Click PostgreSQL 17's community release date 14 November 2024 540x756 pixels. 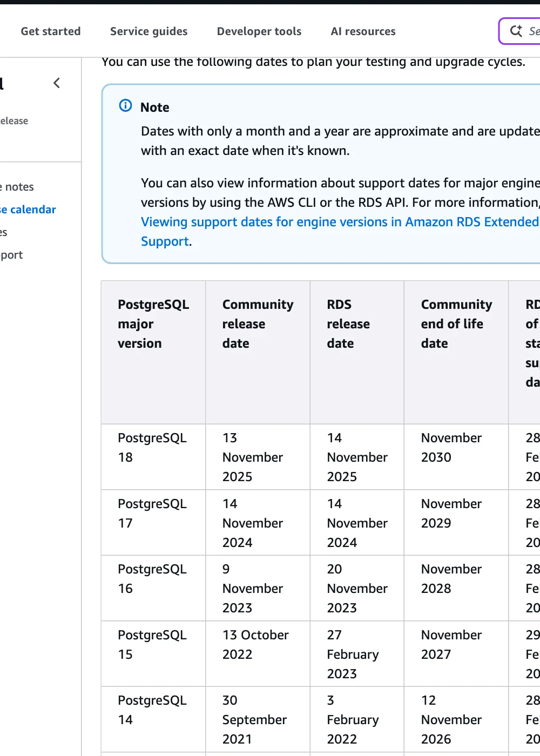258,523
